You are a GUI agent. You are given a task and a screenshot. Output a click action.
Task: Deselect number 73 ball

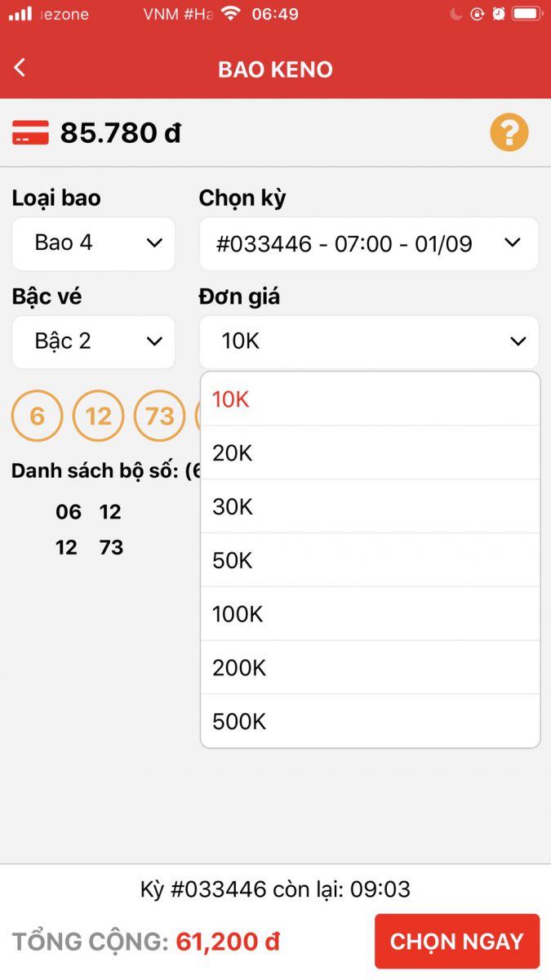click(x=159, y=416)
